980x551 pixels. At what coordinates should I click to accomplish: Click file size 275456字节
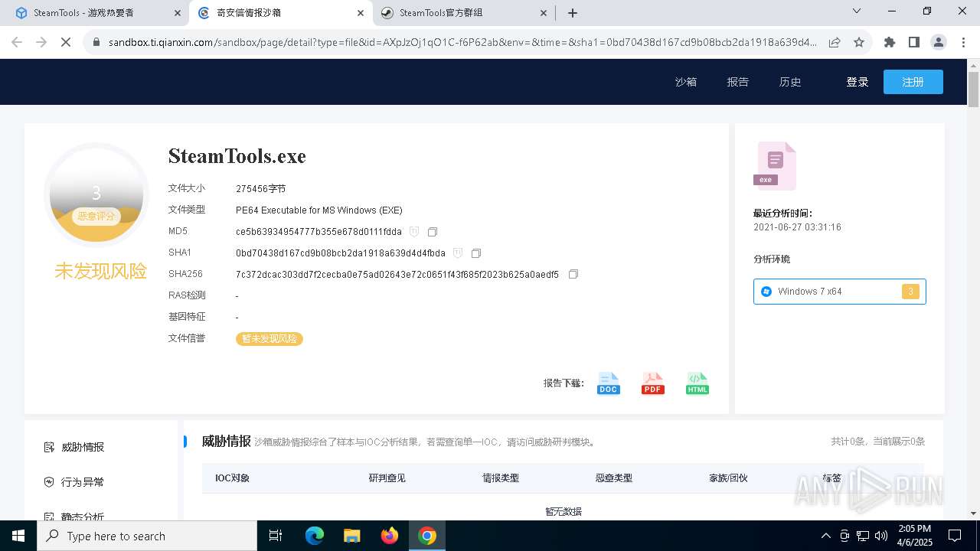[260, 189]
